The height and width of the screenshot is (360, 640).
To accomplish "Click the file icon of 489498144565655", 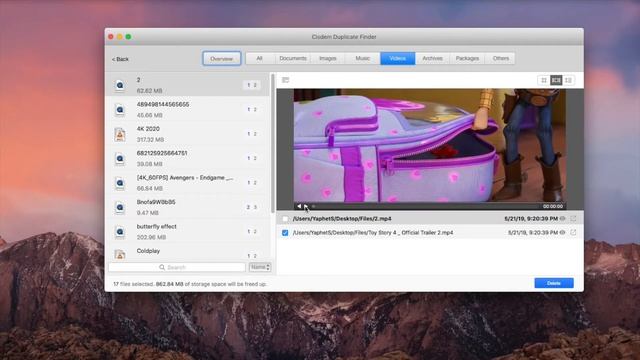I will point(120,109).
